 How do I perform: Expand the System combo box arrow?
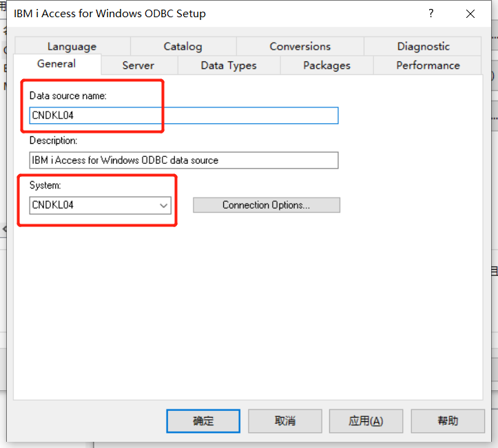point(163,205)
